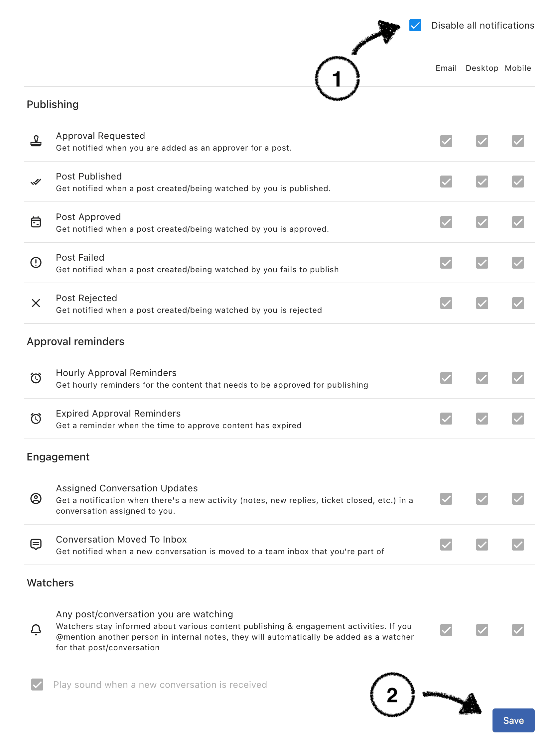Screen dimensions: 560x756
Task: Save the notification settings
Action: (x=513, y=721)
